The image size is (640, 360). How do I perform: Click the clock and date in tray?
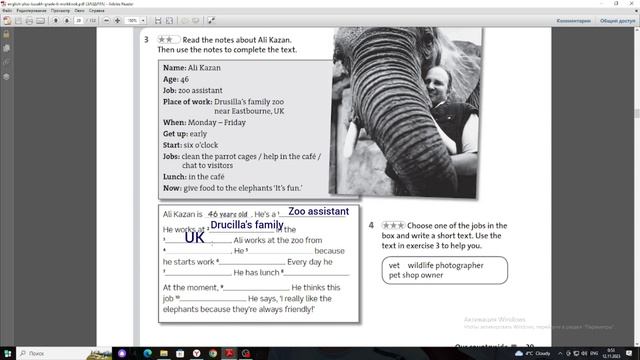[x=611, y=353]
